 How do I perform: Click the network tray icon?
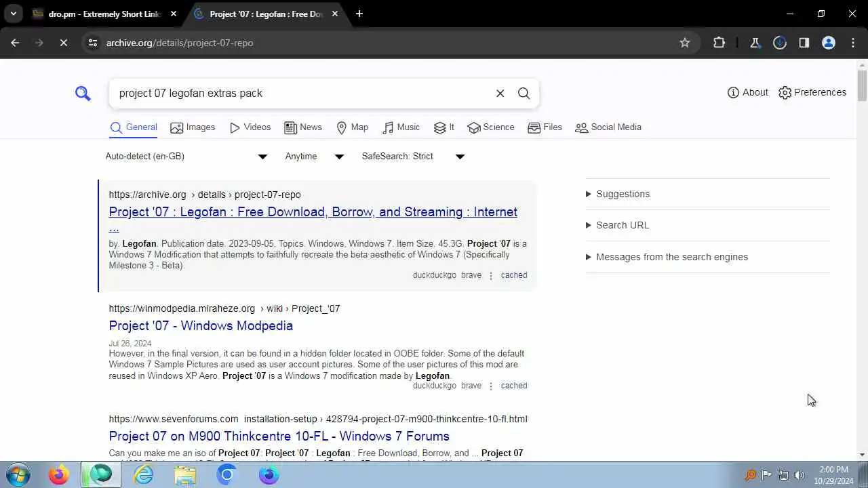click(783, 475)
